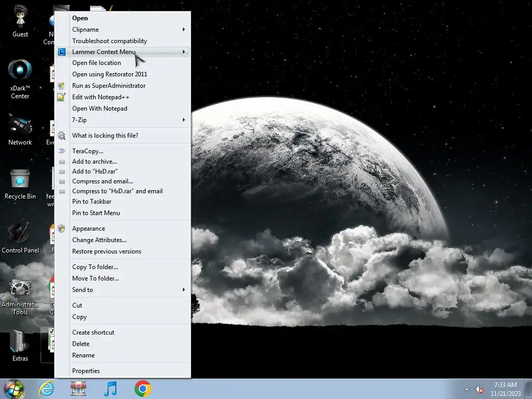The height and width of the screenshot is (399, 532).
Task: Click the shield icon beside Appearance
Action: tap(61, 229)
